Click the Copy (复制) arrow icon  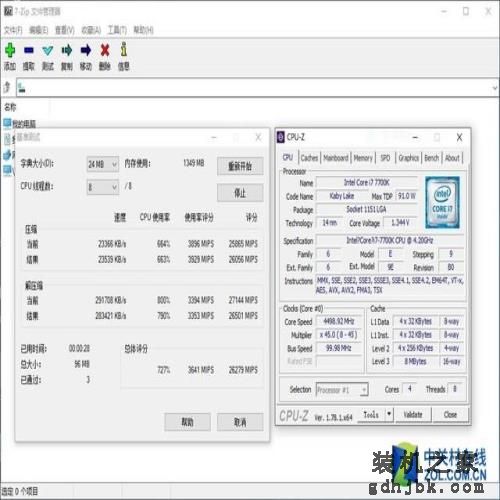(x=67, y=50)
